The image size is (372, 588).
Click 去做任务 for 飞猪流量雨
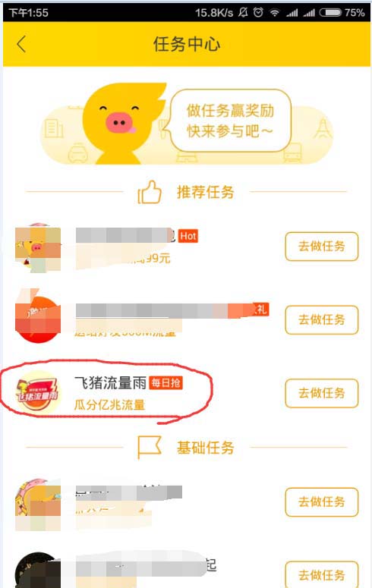pos(322,393)
